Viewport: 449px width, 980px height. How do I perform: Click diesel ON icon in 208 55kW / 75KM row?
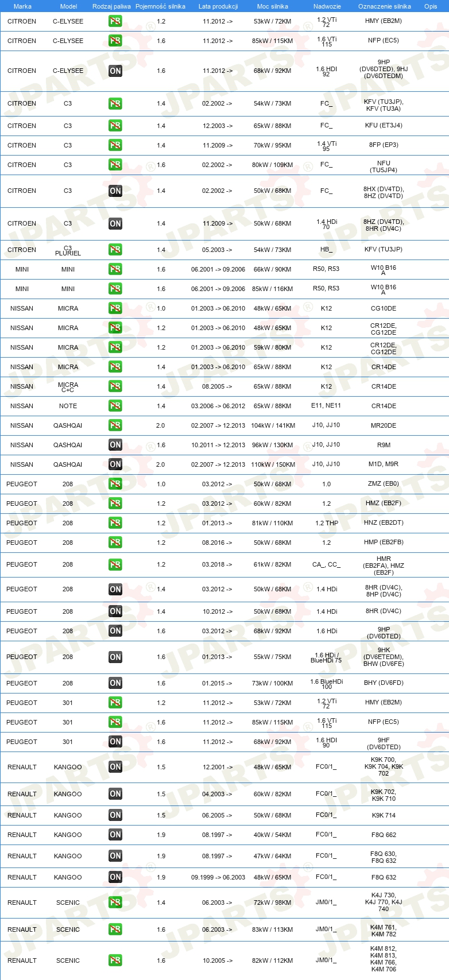(115, 657)
